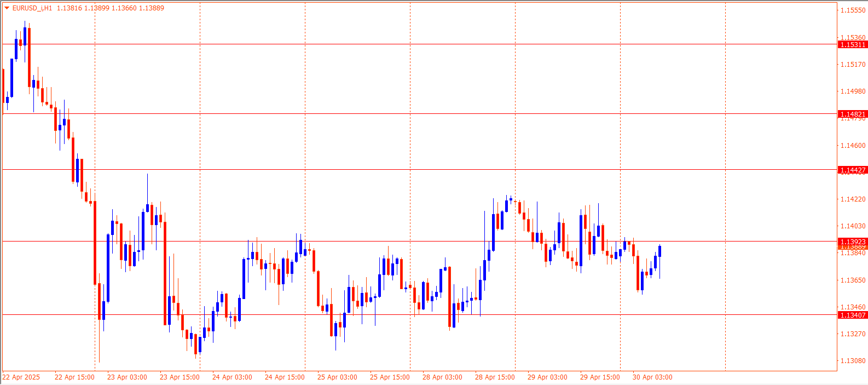Select the 1.14427 red price level label
The height and width of the screenshot is (385, 868).
coord(853,170)
